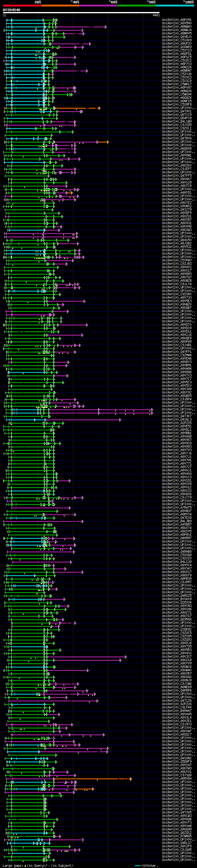Viewport: 197px width, 868px height.
Task: Select hit UniRef100_A8P051
Action: click(177, 20)
